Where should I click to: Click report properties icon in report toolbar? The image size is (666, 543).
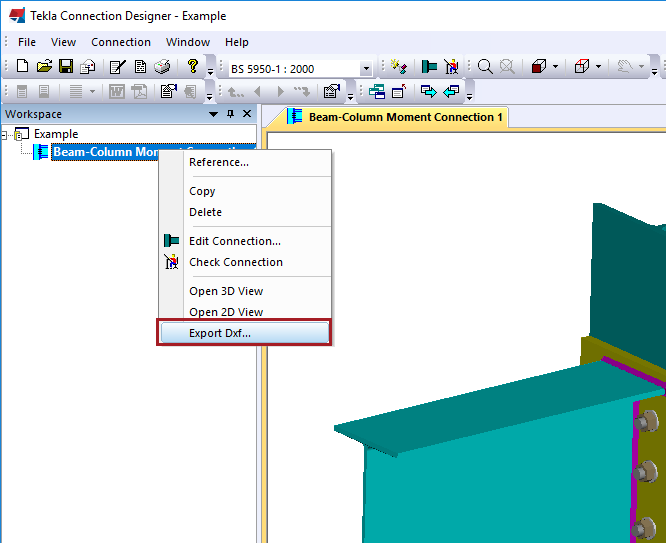[x=168, y=91]
